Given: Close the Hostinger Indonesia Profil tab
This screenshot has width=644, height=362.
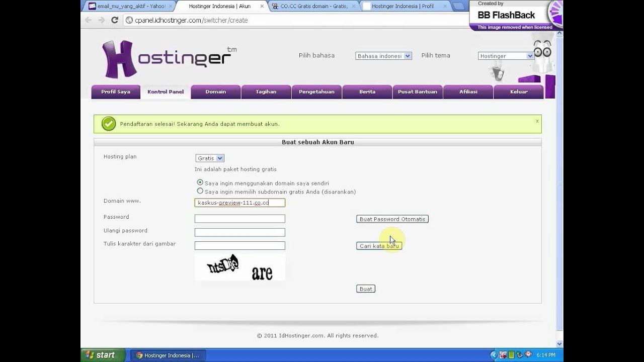Looking at the screenshot, I should tap(444, 6).
